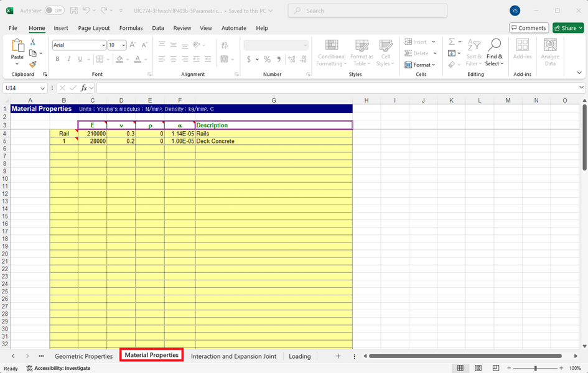
Task: Click the Analyze Data icon
Action: tap(550, 52)
